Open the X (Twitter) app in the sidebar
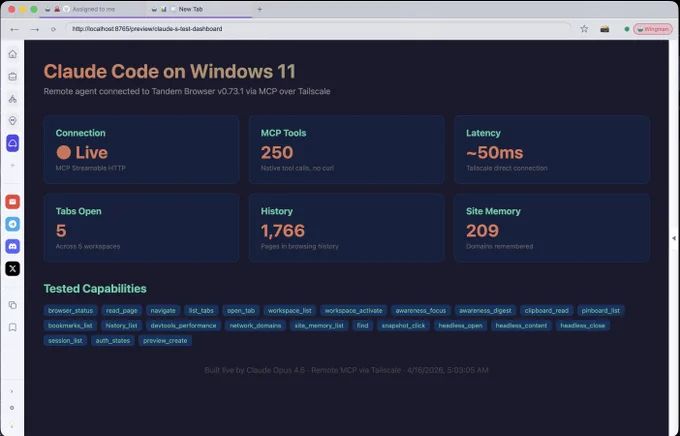 13,269
